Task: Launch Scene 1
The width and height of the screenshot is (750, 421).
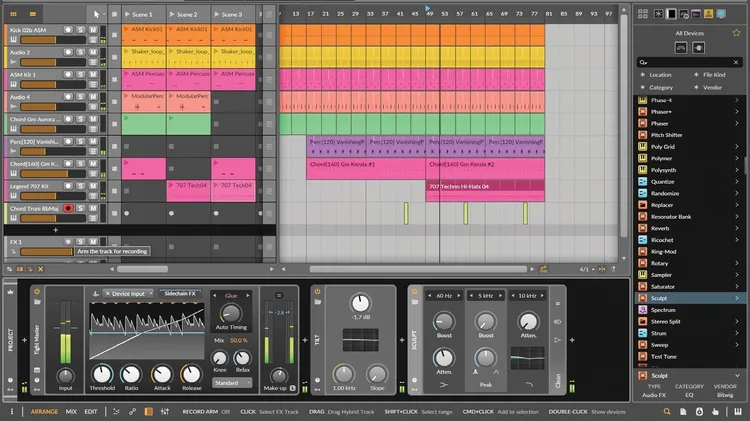Action: [x=127, y=14]
